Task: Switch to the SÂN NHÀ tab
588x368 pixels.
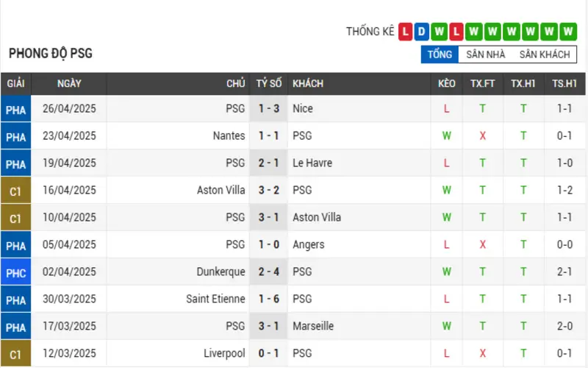Action: 485,54
